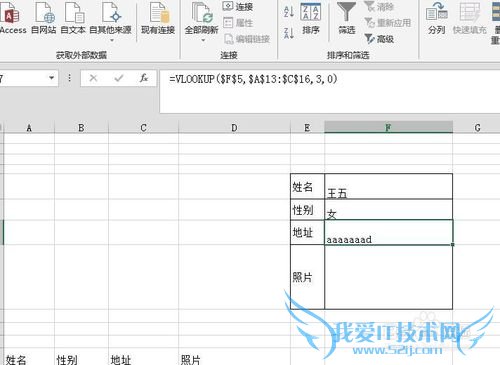Click Edit Links (编辑链接)
The width and height of the screenshot is (500, 365).
click(x=247, y=39)
